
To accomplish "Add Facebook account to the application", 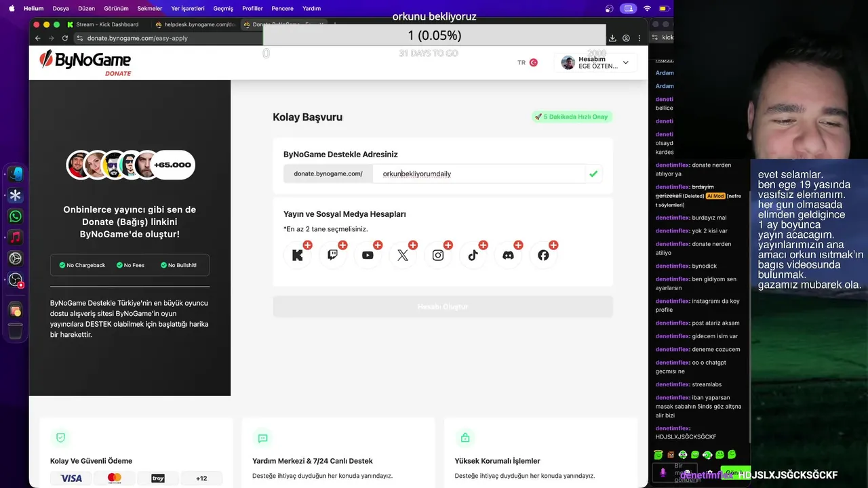I will (544, 255).
